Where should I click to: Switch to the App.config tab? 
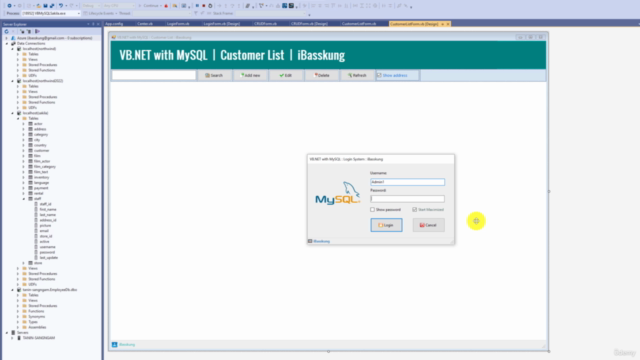[x=114, y=24]
